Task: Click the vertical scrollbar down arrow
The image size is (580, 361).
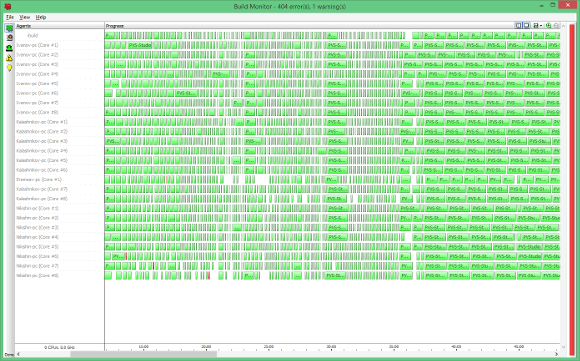Action: click(563, 347)
